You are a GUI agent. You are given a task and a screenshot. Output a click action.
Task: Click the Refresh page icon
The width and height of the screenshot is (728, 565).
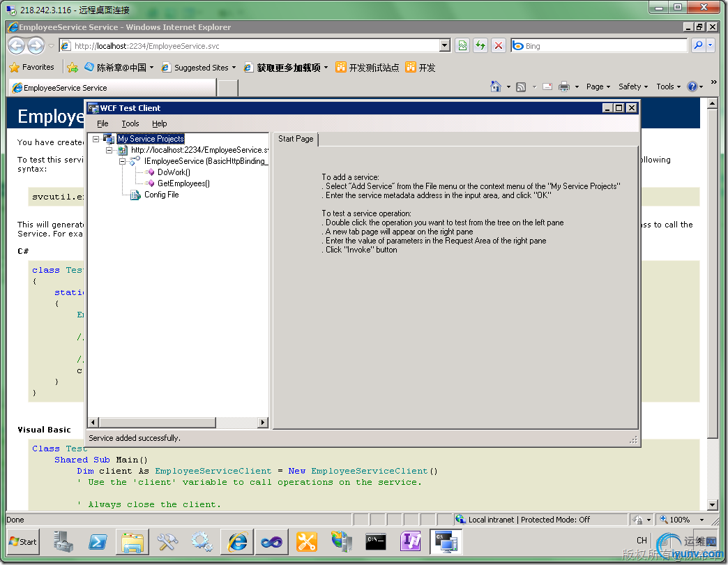(x=480, y=45)
